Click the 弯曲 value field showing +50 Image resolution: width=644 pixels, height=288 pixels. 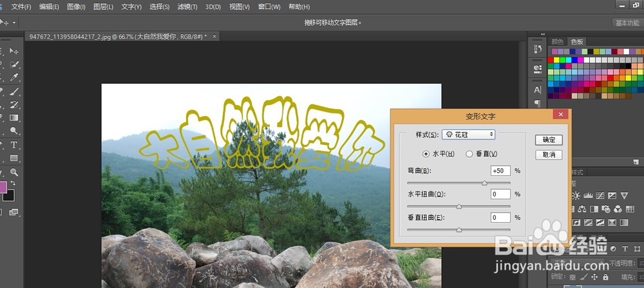coord(500,171)
